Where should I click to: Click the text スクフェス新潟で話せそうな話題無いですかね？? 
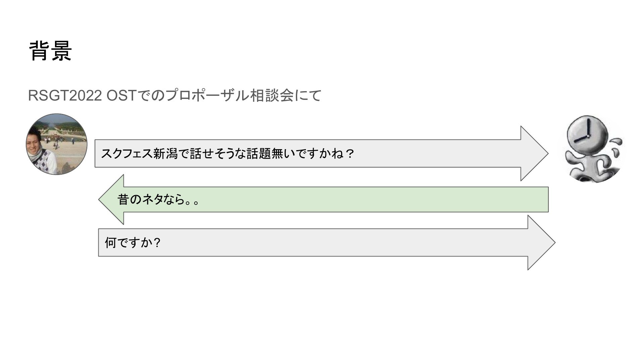(x=228, y=154)
